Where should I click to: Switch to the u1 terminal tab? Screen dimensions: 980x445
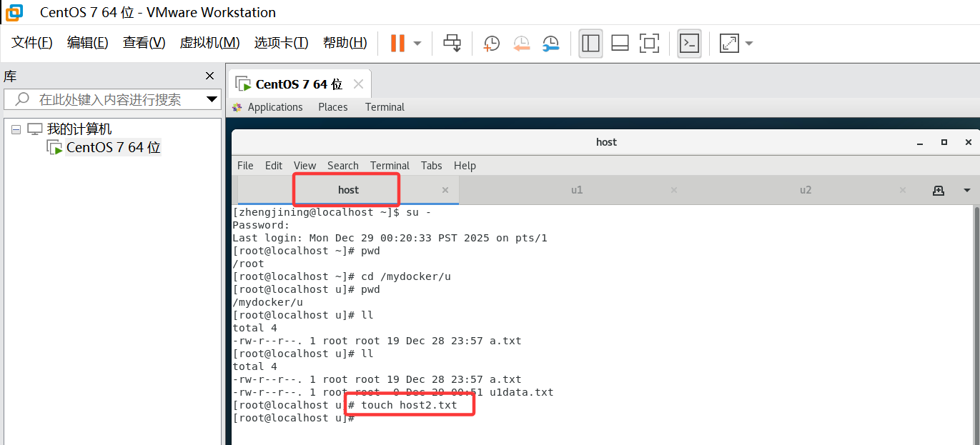coord(577,190)
